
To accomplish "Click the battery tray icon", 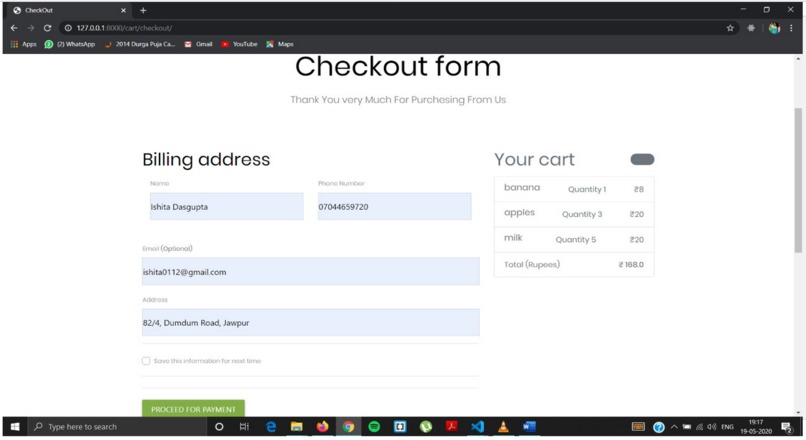I will [687, 427].
